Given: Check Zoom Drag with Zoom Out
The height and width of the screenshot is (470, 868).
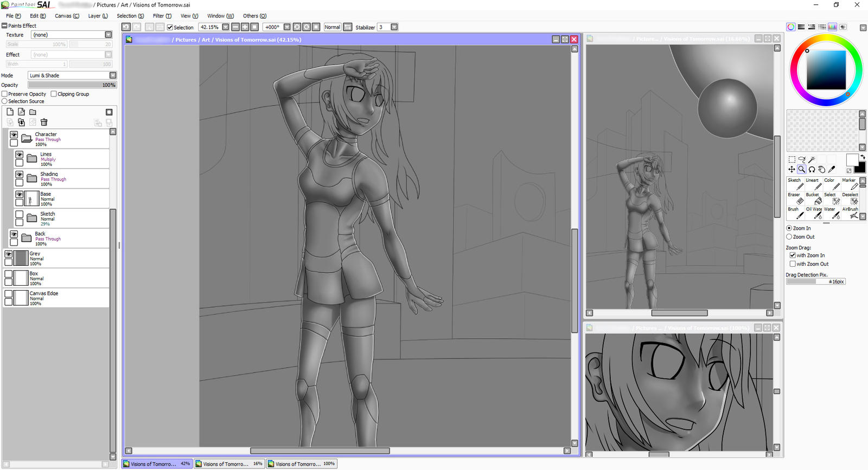Looking at the screenshot, I should click(793, 264).
